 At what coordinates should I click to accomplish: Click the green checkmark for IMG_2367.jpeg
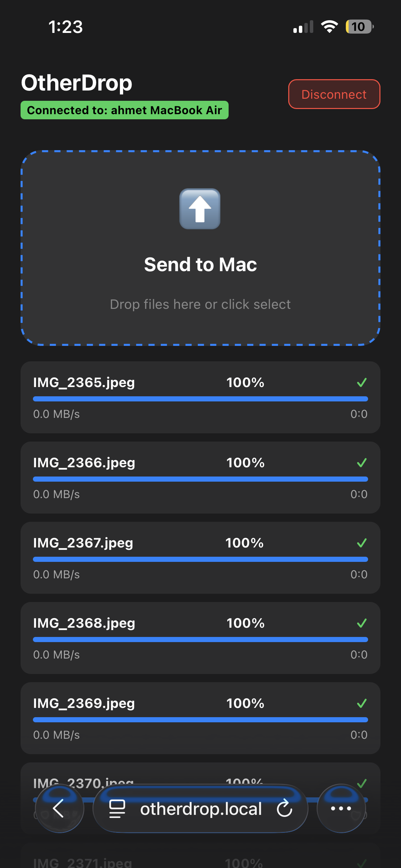[x=362, y=543]
